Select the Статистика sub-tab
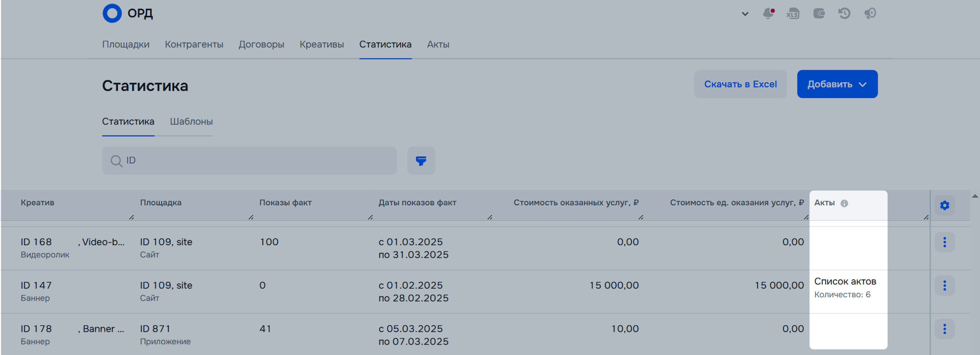Image resolution: width=980 pixels, height=355 pixels. 128,122
